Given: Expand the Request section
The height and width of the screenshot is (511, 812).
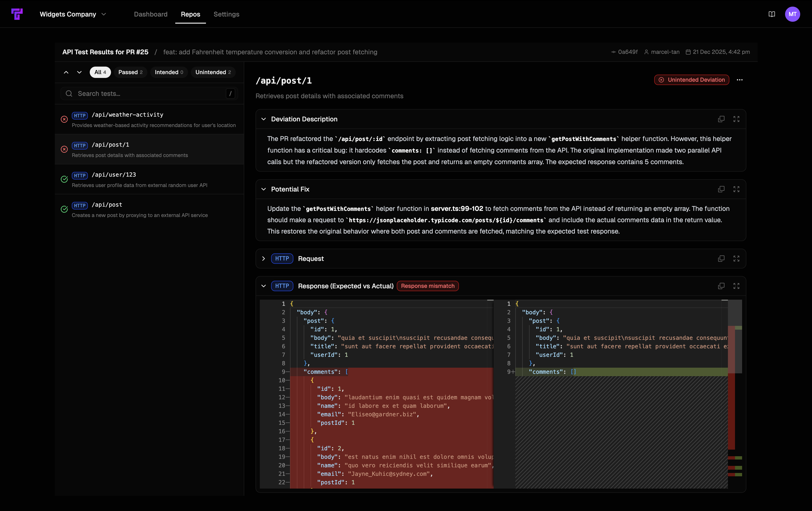Looking at the screenshot, I should point(263,259).
